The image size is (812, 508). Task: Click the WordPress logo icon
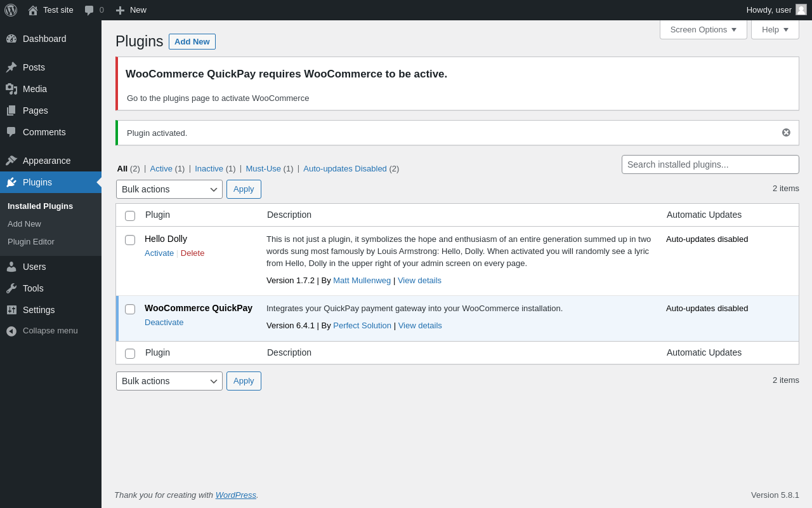[11, 10]
